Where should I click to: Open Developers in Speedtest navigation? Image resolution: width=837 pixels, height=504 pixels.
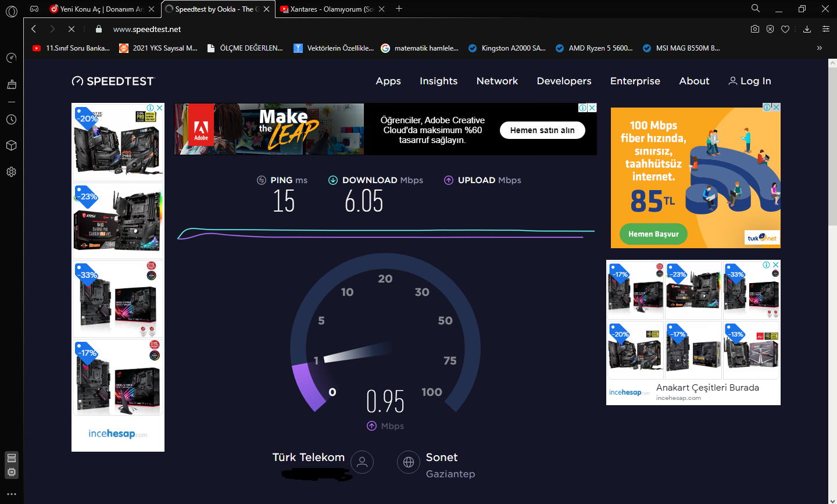point(564,81)
